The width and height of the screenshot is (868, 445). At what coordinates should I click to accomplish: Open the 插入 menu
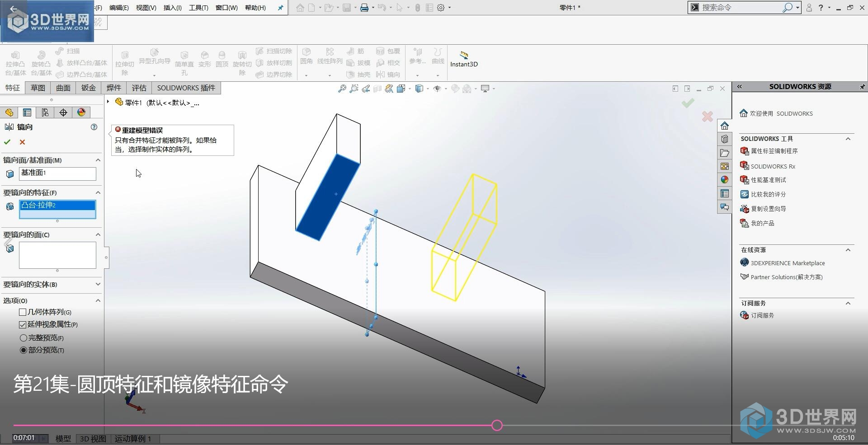(173, 8)
